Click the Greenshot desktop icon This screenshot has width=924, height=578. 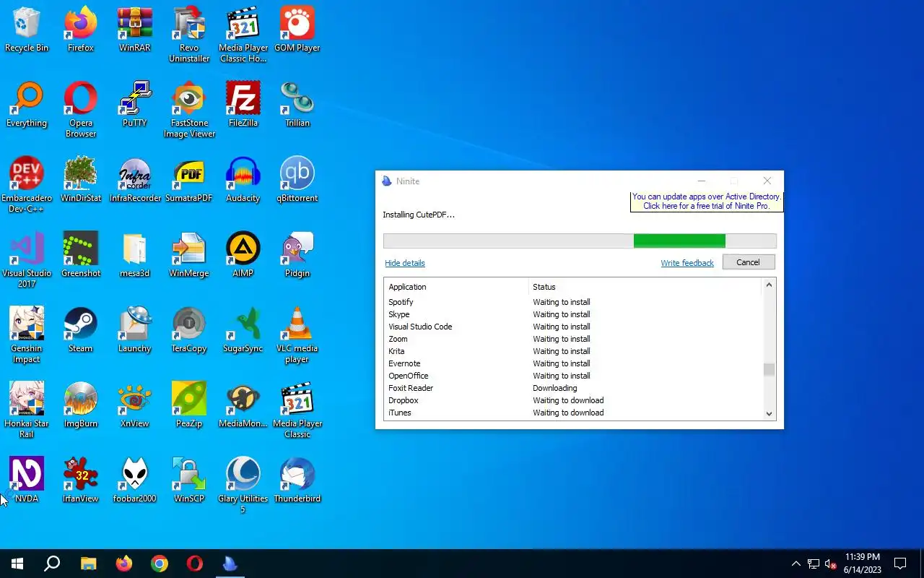[x=81, y=255]
